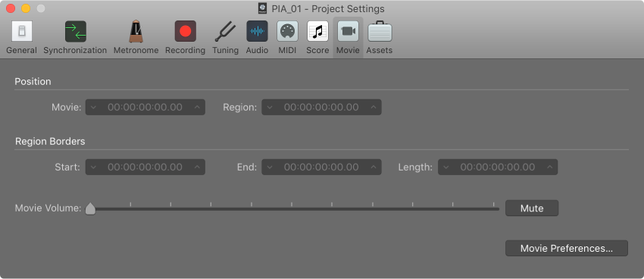Choose the red Recording icon

click(185, 32)
